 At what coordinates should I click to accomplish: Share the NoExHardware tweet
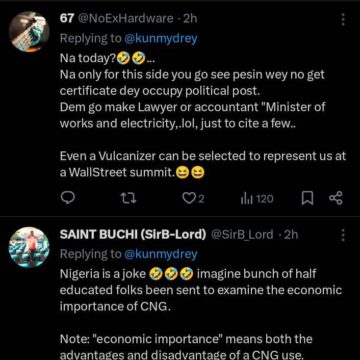[x=335, y=198]
